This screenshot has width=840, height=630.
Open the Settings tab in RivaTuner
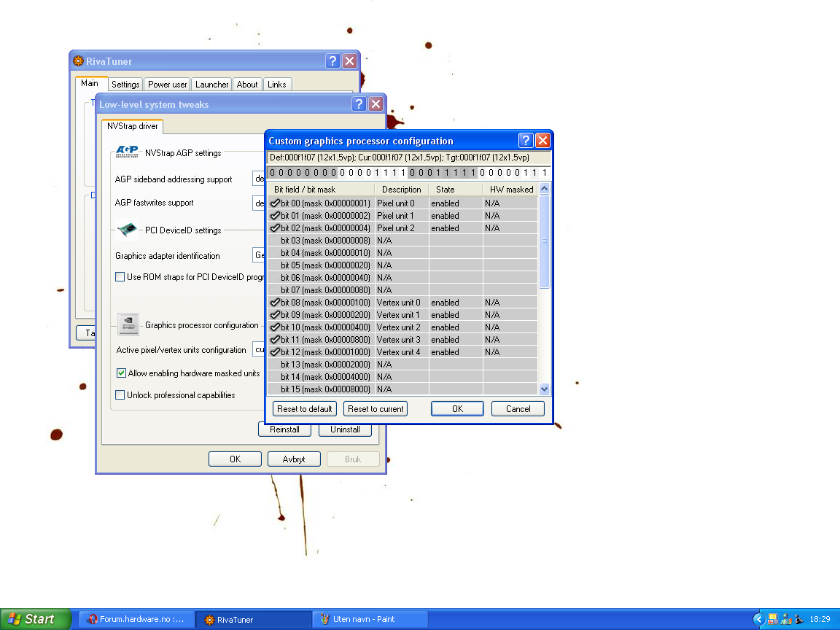(125, 84)
